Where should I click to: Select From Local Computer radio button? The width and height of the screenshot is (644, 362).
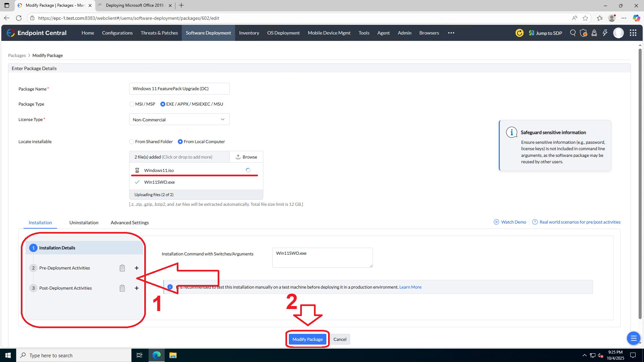pyautogui.click(x=180, y=142)
